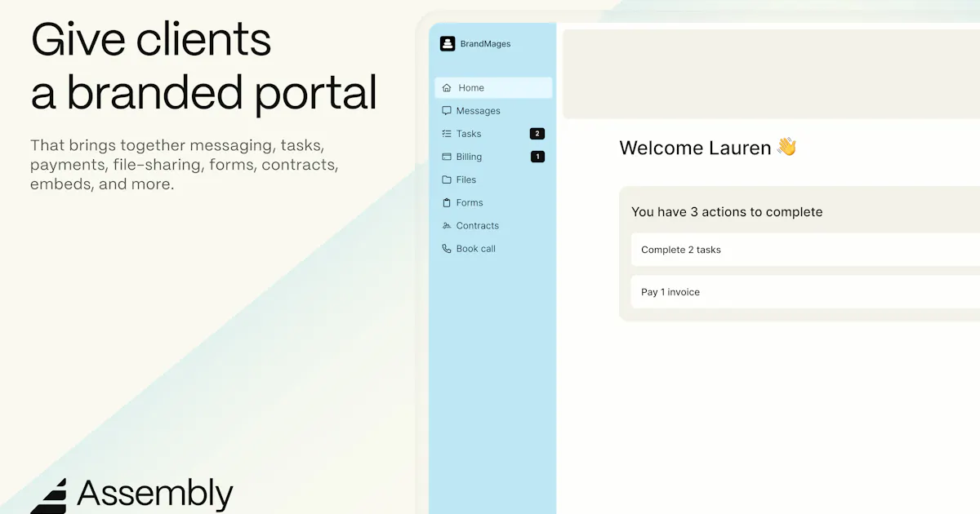Click the Tasks checklist icon

click(447, 134)
